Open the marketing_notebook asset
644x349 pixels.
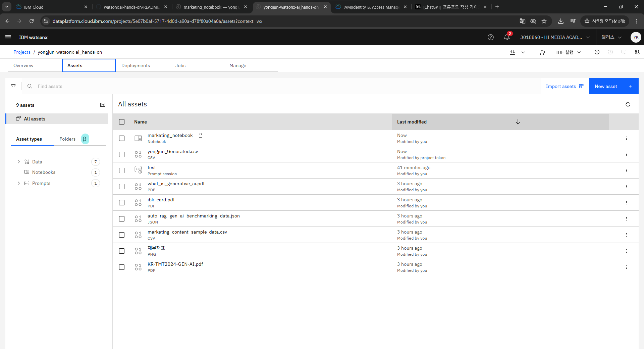[170, 135]
